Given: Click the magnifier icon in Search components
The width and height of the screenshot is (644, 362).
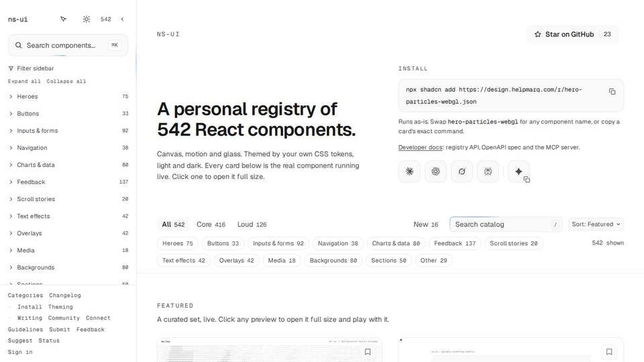Looking at the screenshot, I should tap(19, 45).
